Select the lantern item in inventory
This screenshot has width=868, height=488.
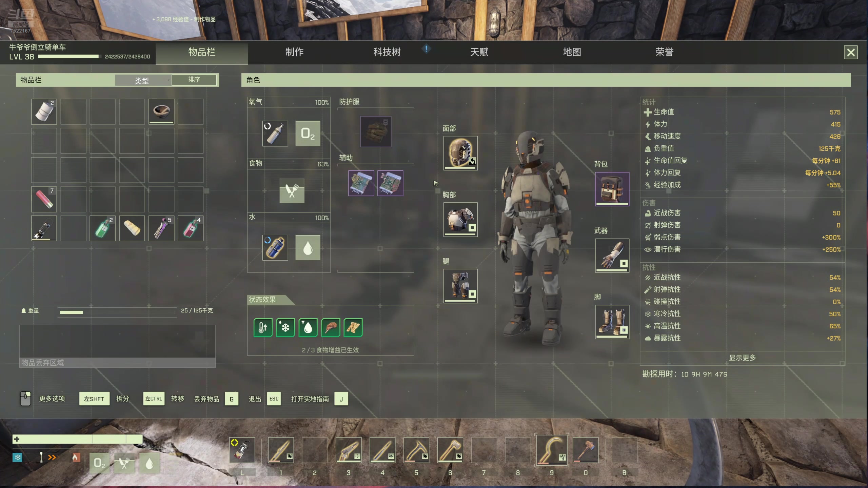44,228
